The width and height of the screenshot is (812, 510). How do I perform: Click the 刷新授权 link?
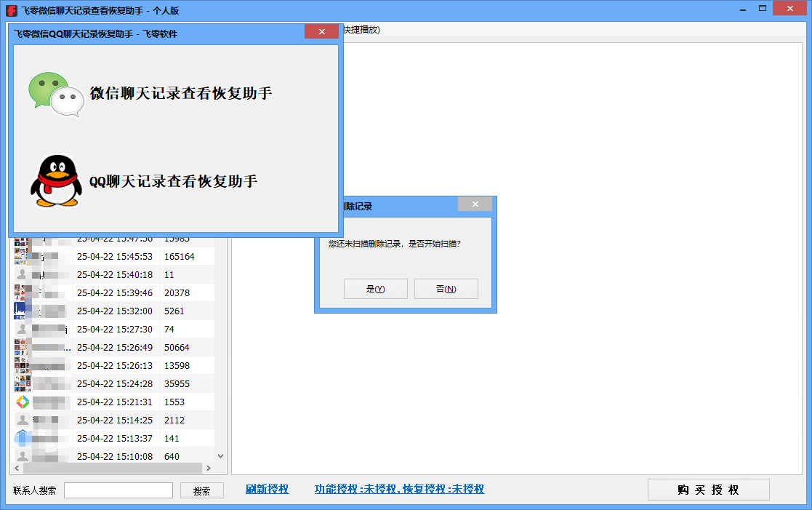click(268, 489)
